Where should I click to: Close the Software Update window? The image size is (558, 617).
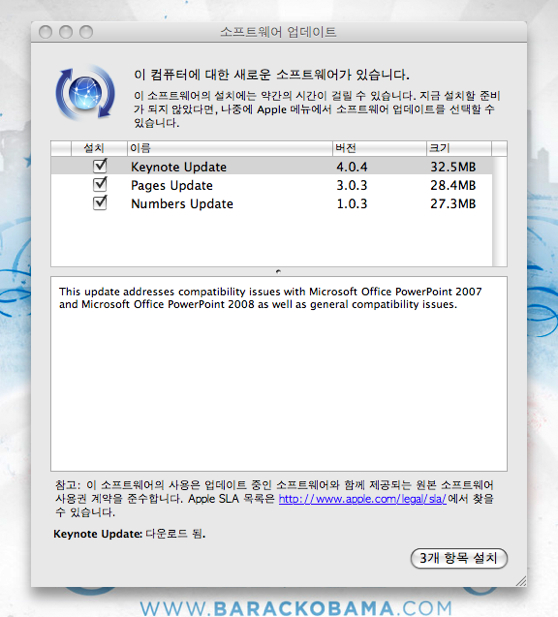point(46,32)
